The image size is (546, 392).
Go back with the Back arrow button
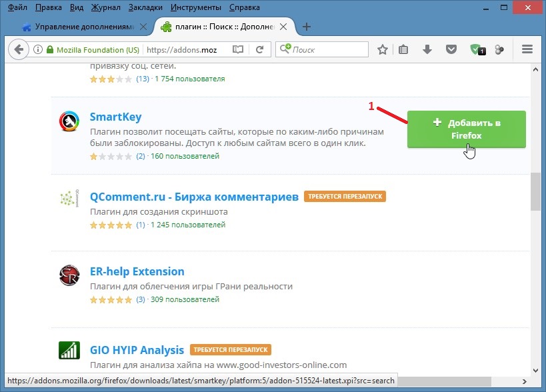pyautogui.click(x=19, y=50)
